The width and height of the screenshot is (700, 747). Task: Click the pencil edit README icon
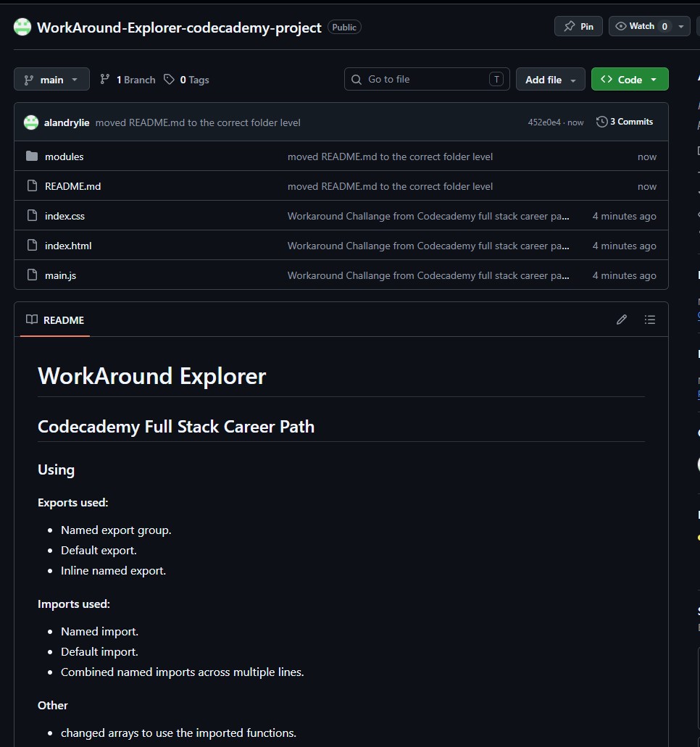click(x=621, y=320)
